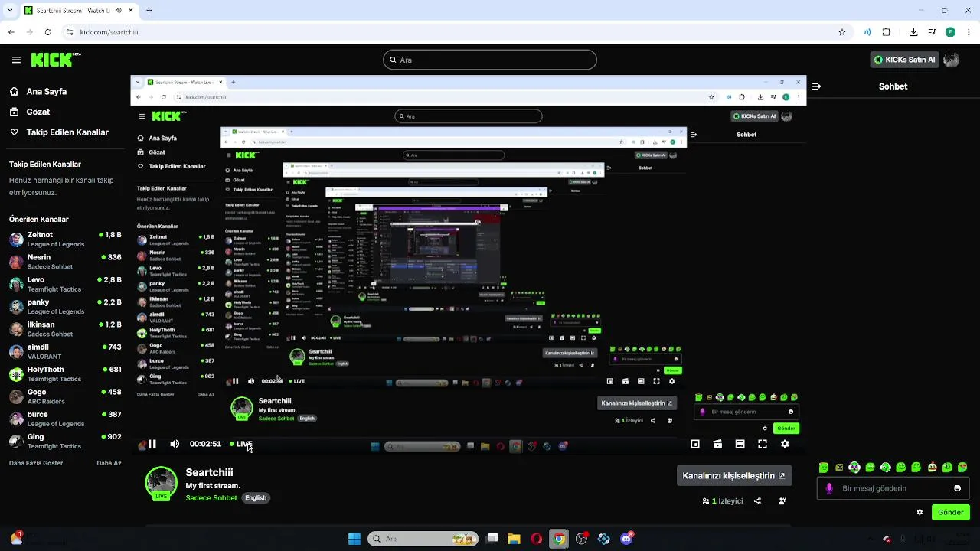
Task: Open File Explorer from the bottom Windows taskbar
Action: tap(514, 539)
